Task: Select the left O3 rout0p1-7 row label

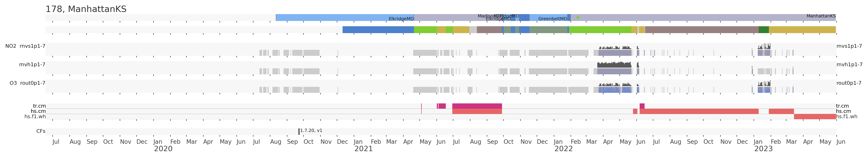Action: 27,83
